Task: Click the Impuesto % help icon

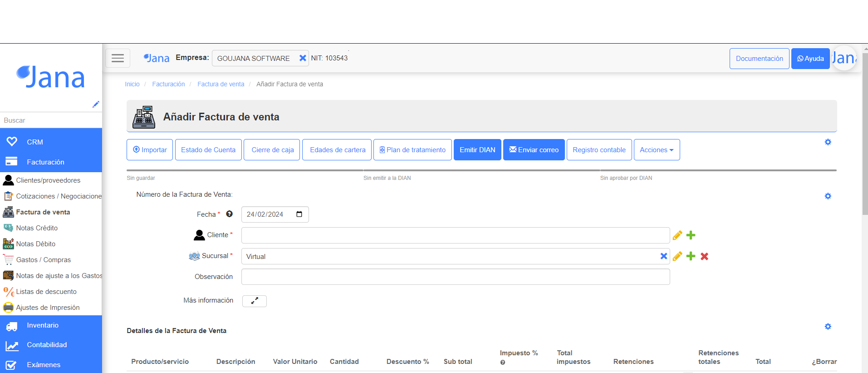Action: point(503,363)
